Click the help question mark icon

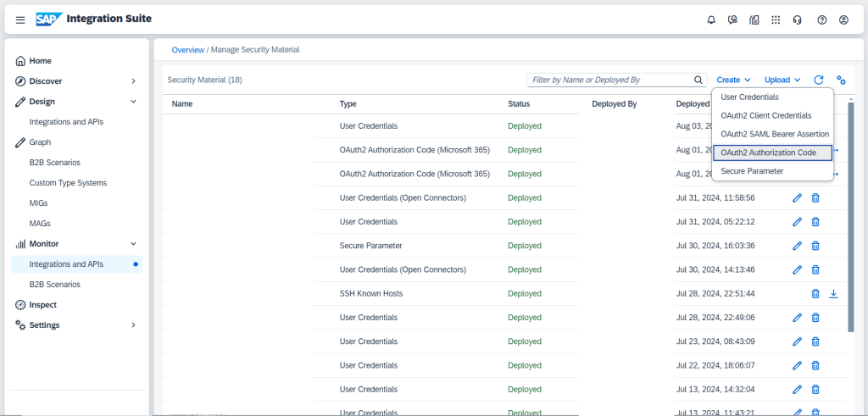pos(821,19)
